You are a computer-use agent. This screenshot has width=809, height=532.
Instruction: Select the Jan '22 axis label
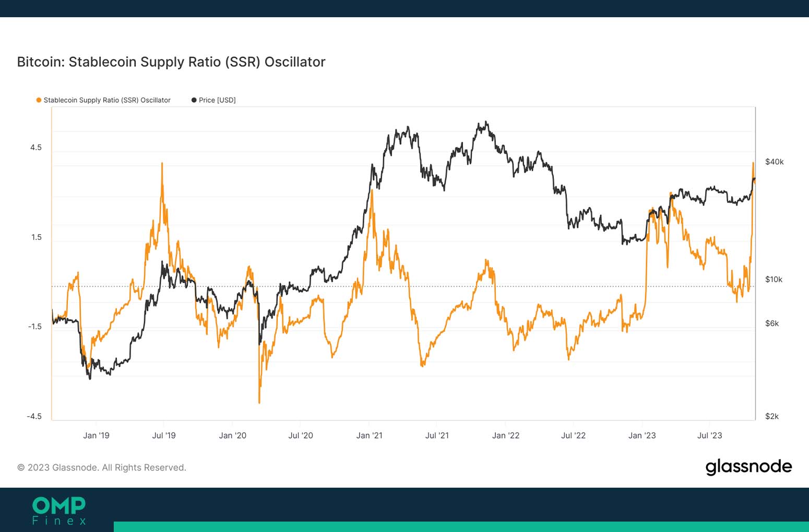(506, 436)
